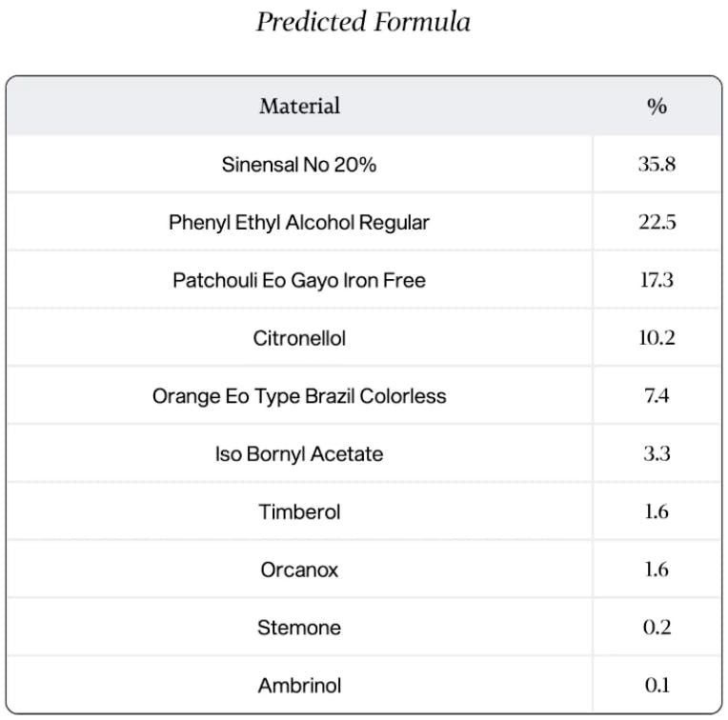
Task: Select Patchouli Eo Gayo Iron Free
Action: 299,280
